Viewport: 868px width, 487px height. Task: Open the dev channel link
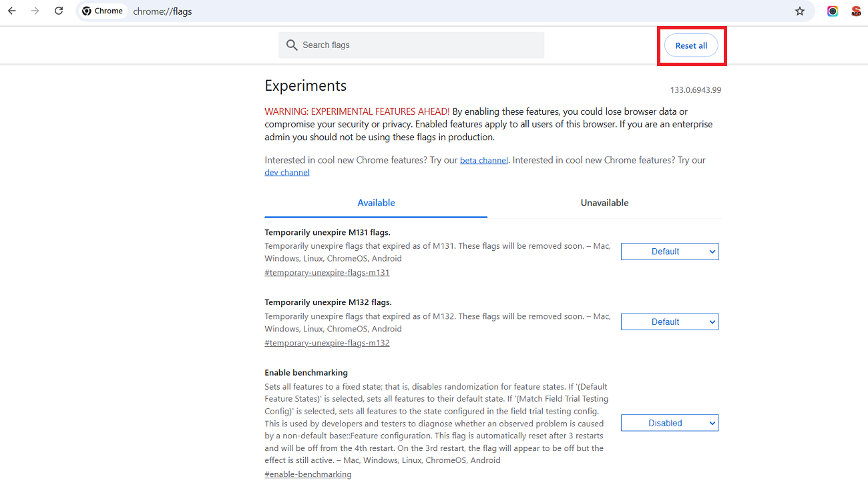point(286,171)
